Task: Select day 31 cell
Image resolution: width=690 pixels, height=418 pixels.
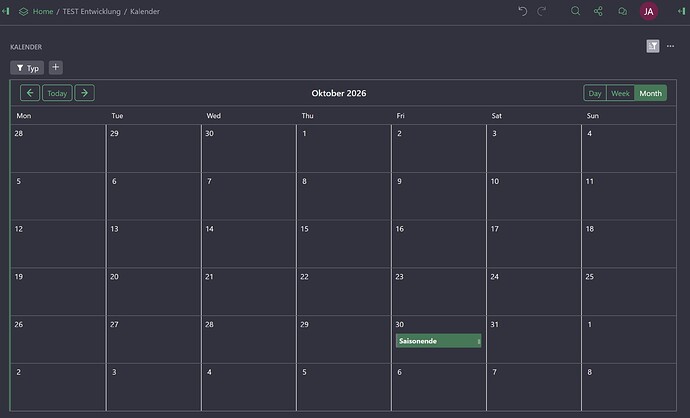Action: [534, 339]
